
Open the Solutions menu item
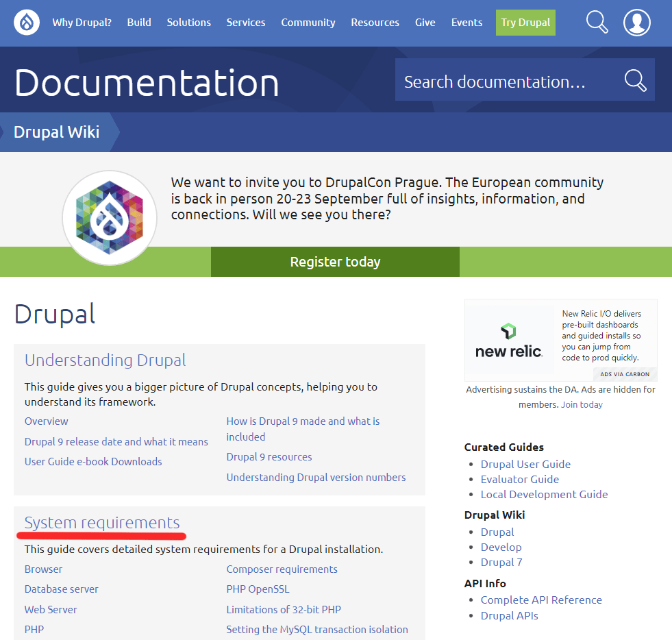pyautogui.click(x=188, y=23)
